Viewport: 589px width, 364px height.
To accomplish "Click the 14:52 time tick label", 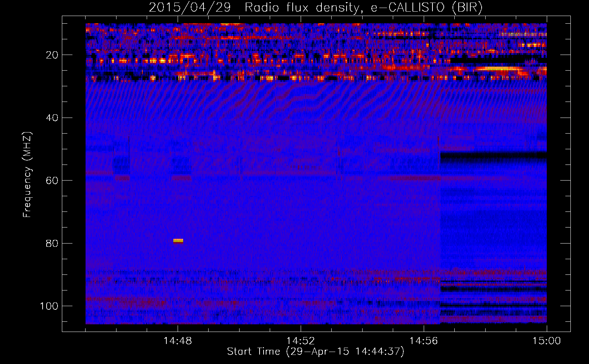I will 300,341.
